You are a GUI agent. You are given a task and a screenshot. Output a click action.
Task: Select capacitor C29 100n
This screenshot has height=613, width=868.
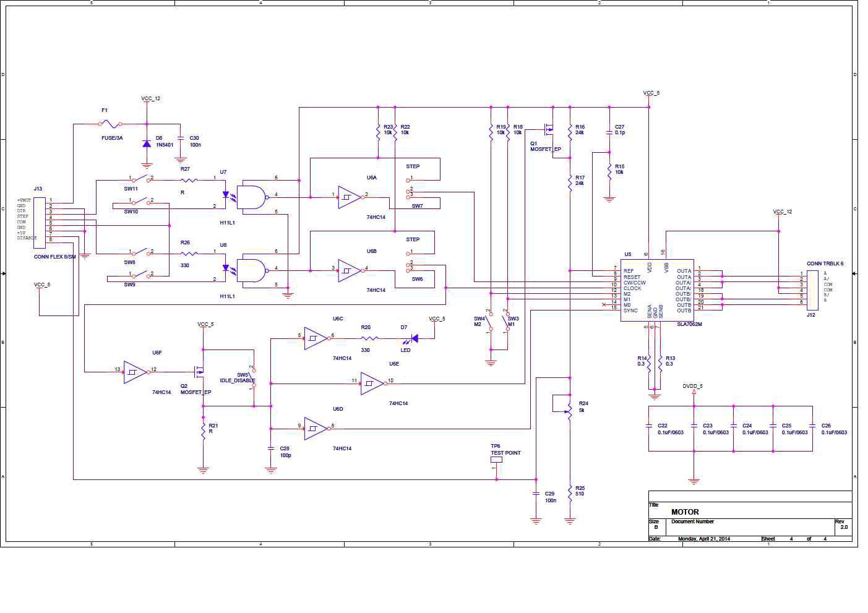536,494
